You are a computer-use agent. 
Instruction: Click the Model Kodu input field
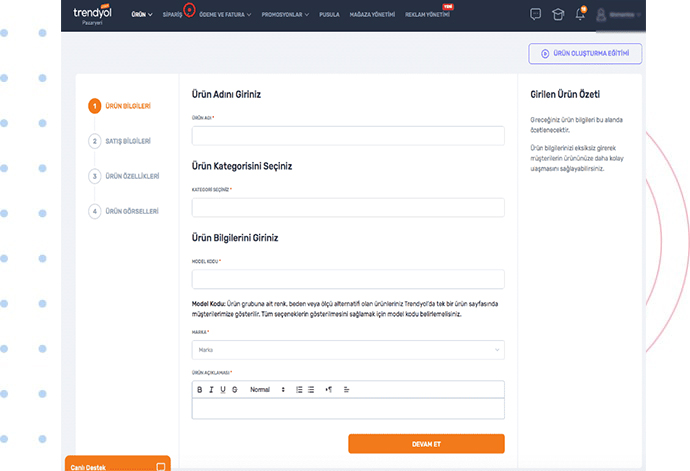coord(348,280)
